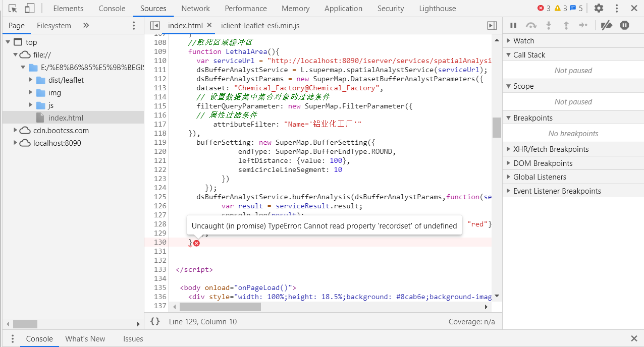This screenshot has height=347, width=644.
Task: Open iclient-leaflet-es6.min.js editor tab
Action: (x=260, y=25)
